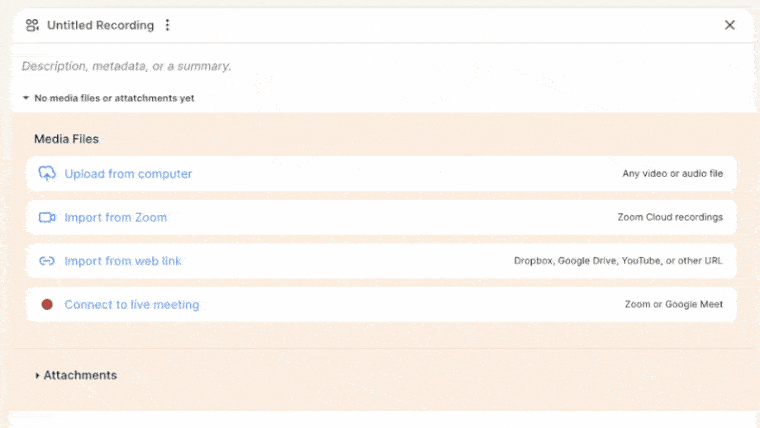This screenshot has height=428, width=760.
Task: Click the Media Files heading
Action: point(66,139)
